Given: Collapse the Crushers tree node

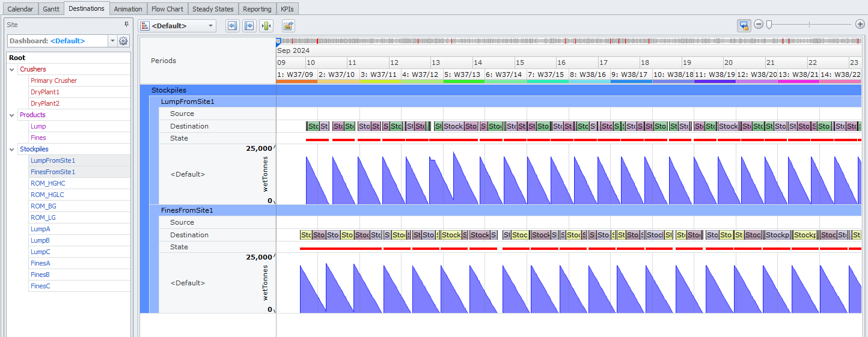Looking at the screenshot, I should pos(12,70).
